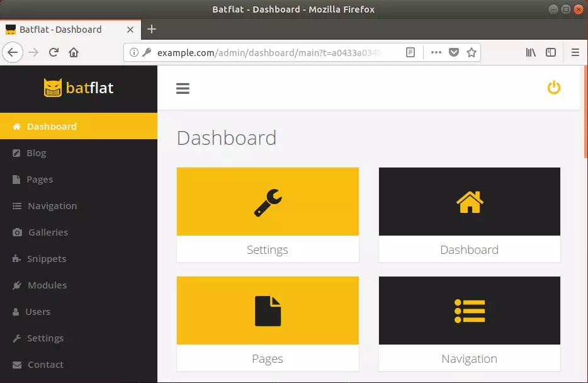Open the Pages tile label link
This screenshot has width=588, height=383.
coord(268,358)
